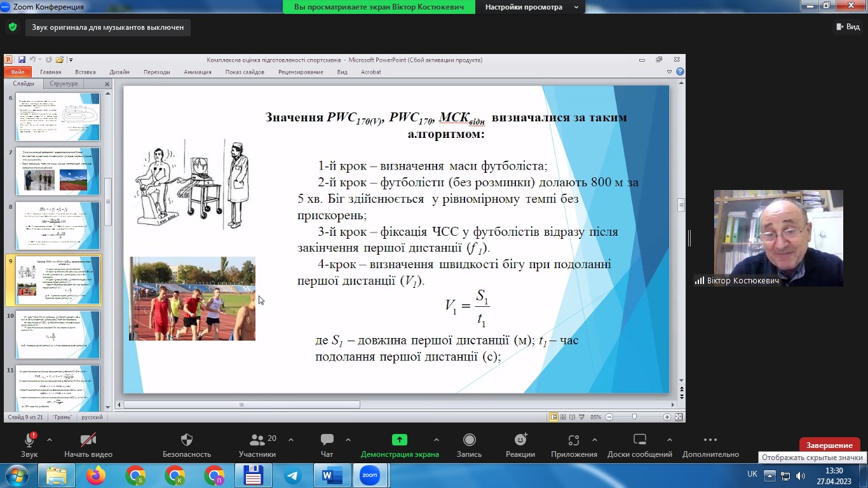
Task: Open the Security shield icon
Action: point(187,440)
